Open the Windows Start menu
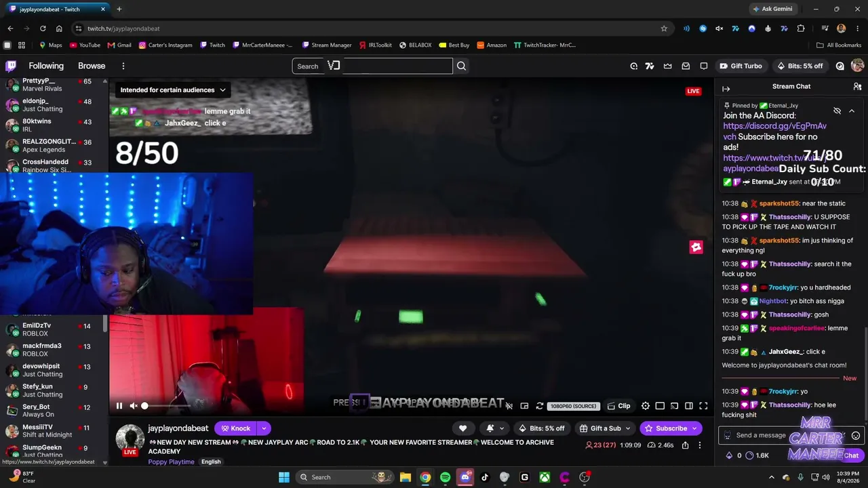 pos(284,477)
